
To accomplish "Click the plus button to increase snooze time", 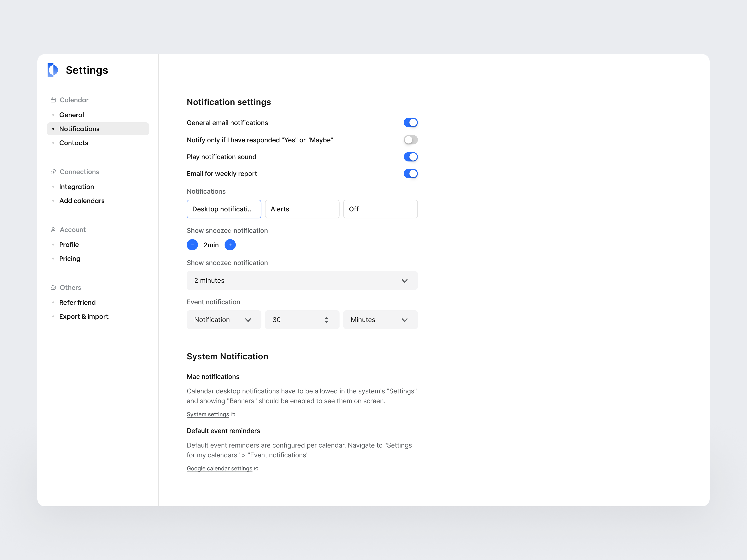I will (x=230, y=245).
